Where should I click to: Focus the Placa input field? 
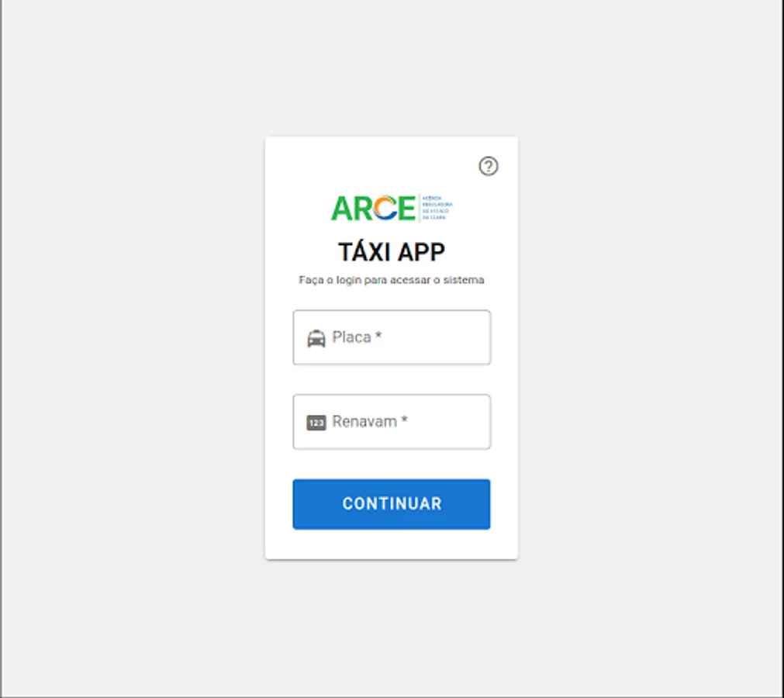click(x=392, y=337)
